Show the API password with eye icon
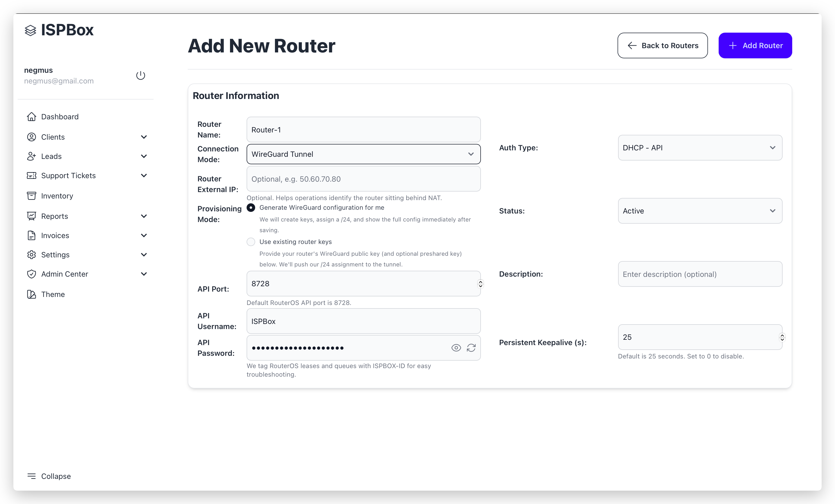The image size is (835, 504). point(456,348)
